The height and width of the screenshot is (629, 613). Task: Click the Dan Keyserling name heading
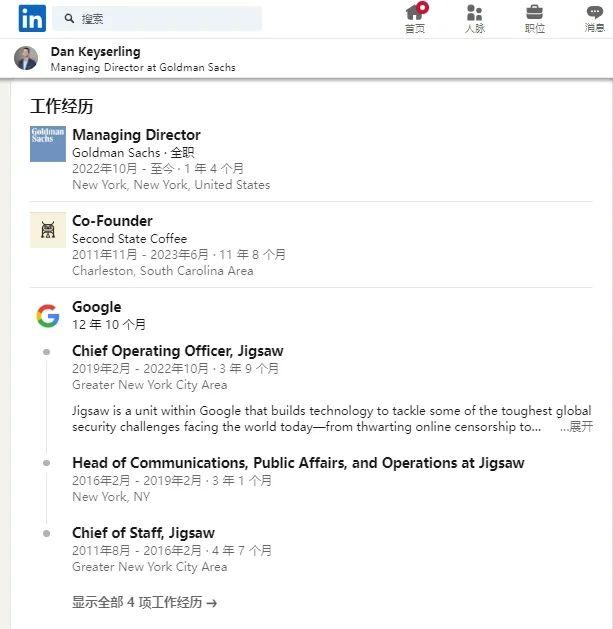point(95,52)
